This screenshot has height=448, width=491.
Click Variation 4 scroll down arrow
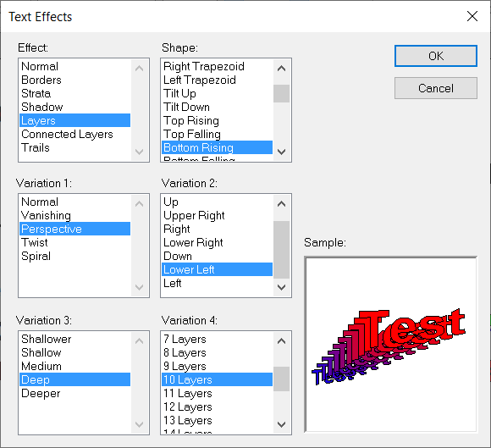(x=281, y=424)
